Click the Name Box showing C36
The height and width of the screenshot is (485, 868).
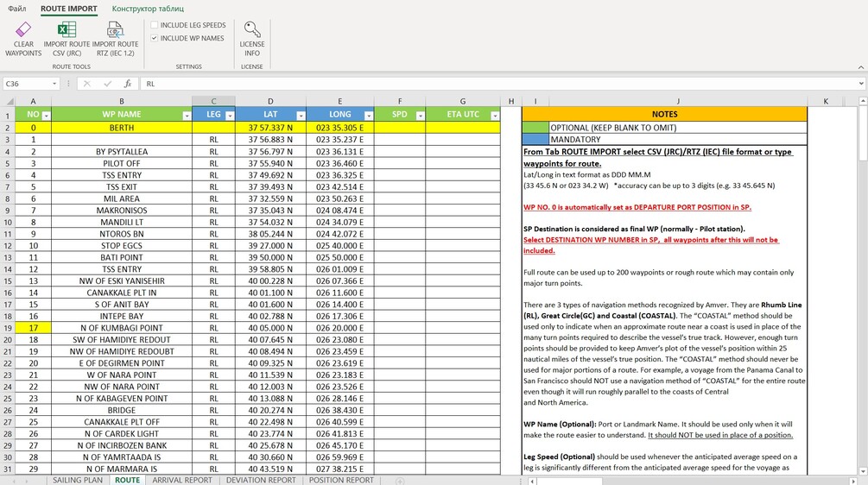(27, 84)
